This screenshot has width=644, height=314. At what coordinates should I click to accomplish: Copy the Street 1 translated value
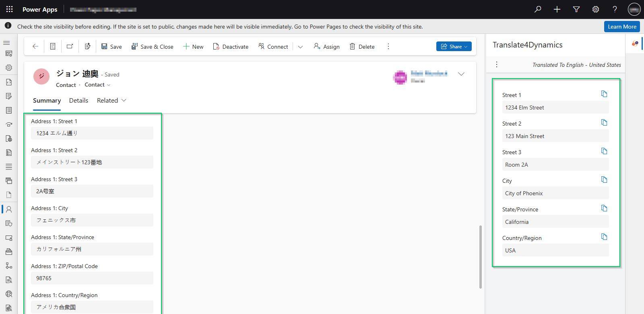604,94
